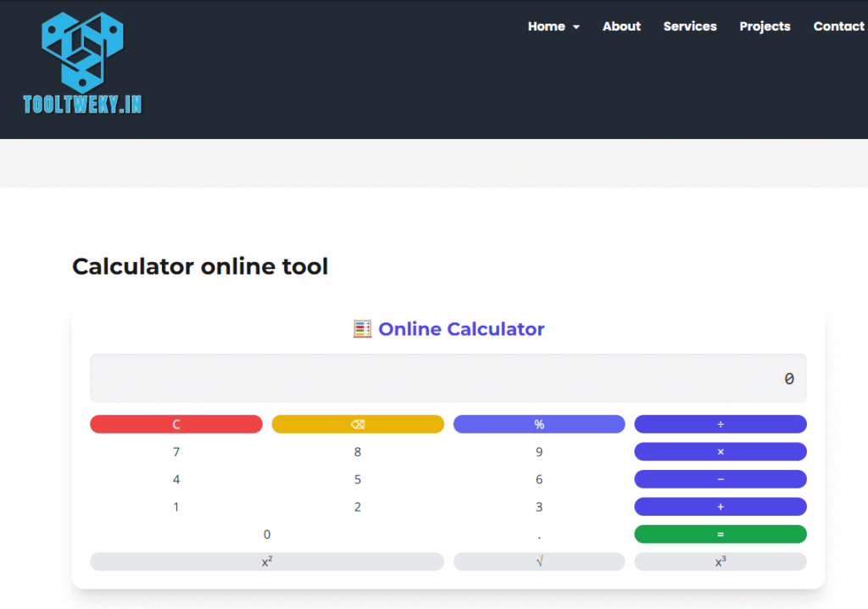Image resolution: width=868 pixels, height=609 pixels.
Task: Open the Projects nav link
Action: [765, 26]
